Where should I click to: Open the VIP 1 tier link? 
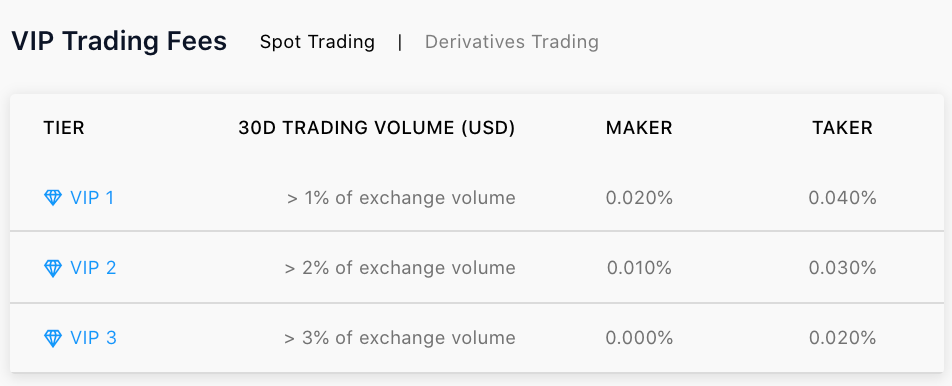(x=92, y=198)
